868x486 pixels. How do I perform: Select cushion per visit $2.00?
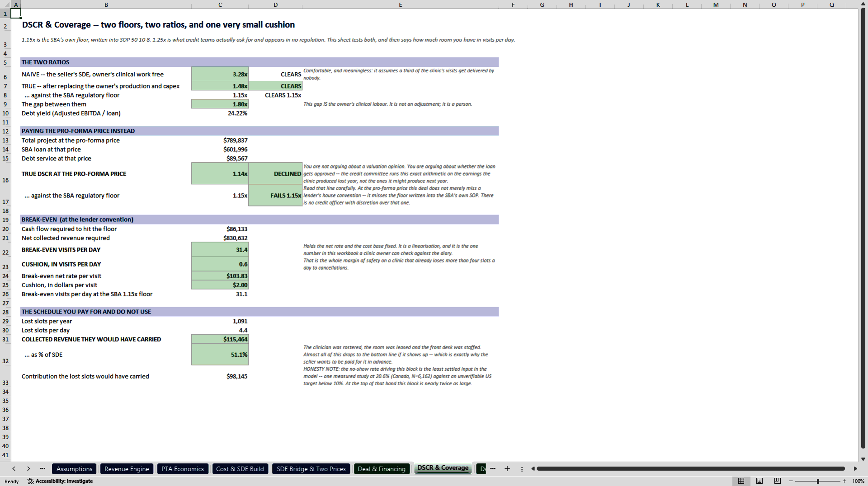[x=220, y=285]
